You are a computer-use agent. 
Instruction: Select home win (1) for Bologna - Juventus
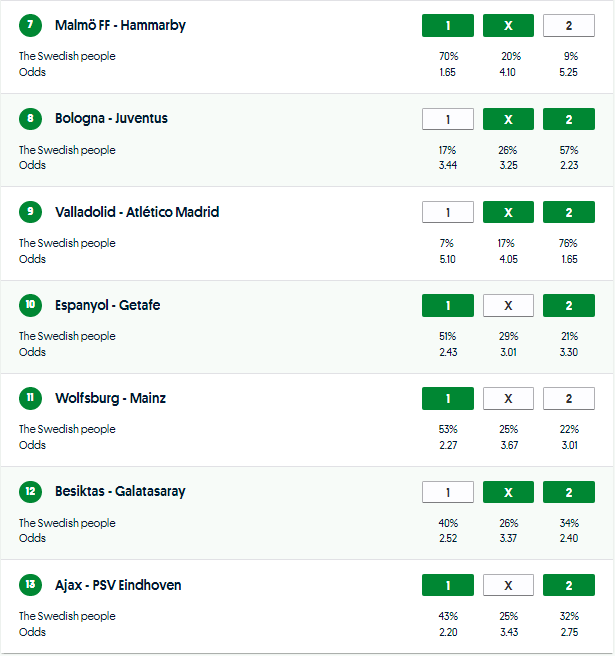448,119
